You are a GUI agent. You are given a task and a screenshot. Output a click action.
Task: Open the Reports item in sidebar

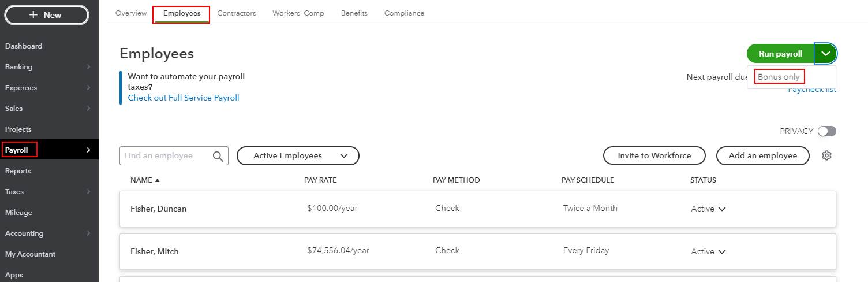(x=18, y=171)
